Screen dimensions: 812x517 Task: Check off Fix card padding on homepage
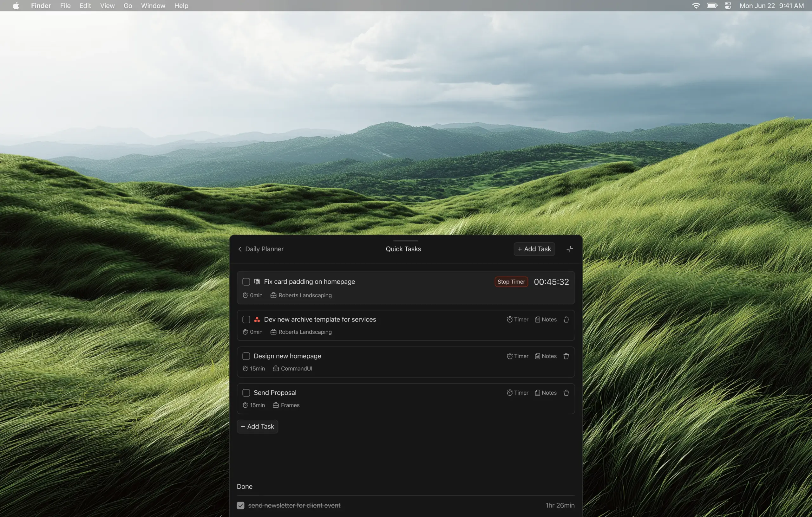pyautogui.click(x=246, y=282)
